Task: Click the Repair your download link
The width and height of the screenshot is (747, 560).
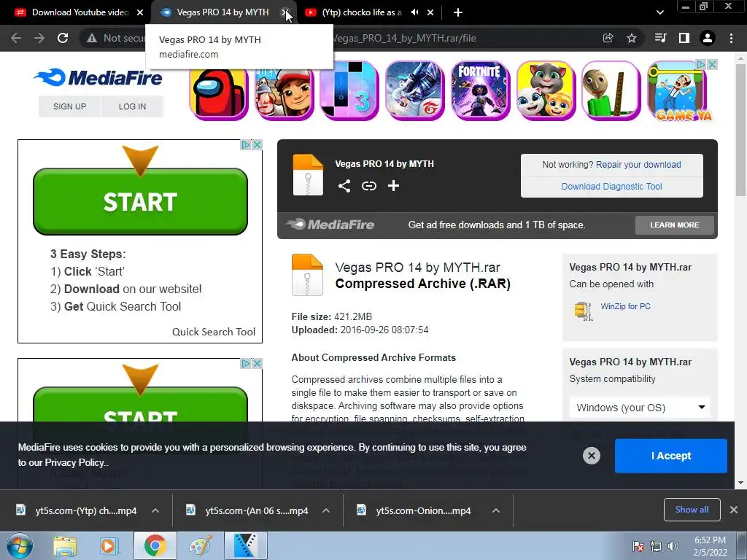Action: pyautogui.click(x=638, y=165)
